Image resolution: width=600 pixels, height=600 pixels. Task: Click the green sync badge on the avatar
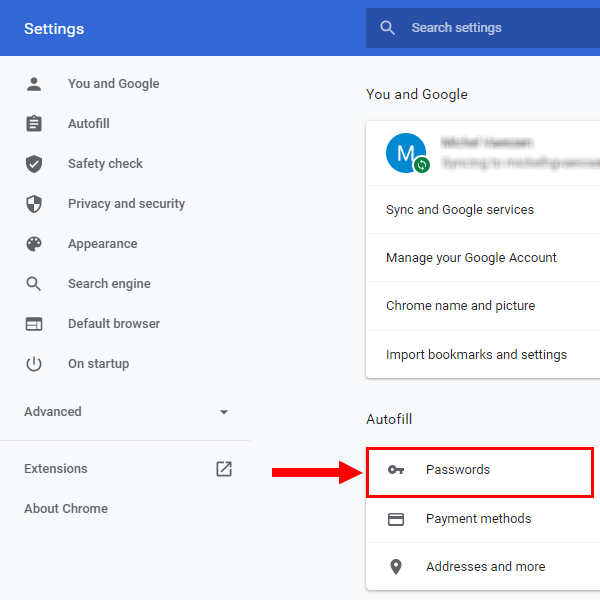(422, 165)
